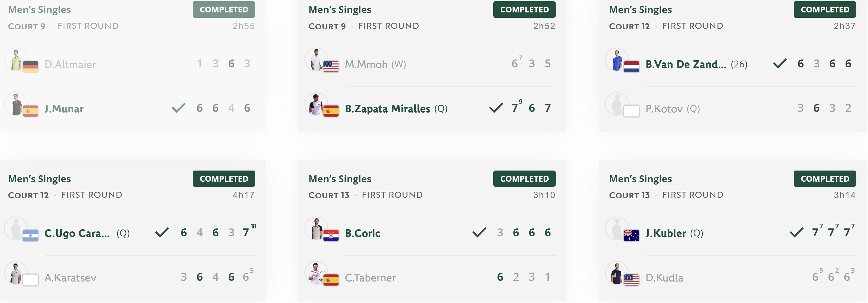Open P.Kotov player name link
868x303 pixels.
coord(664,109)
